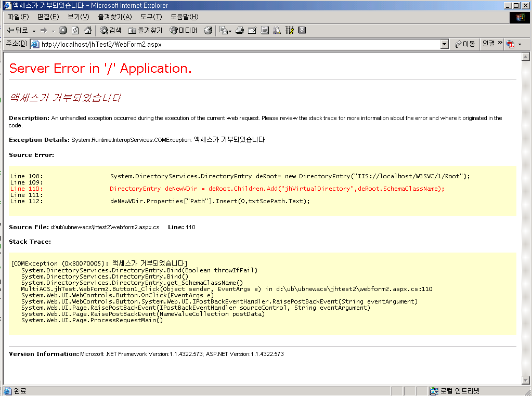Click the Edit page toolbar icon
The image size is (532, 396).
tap(252, 31)
